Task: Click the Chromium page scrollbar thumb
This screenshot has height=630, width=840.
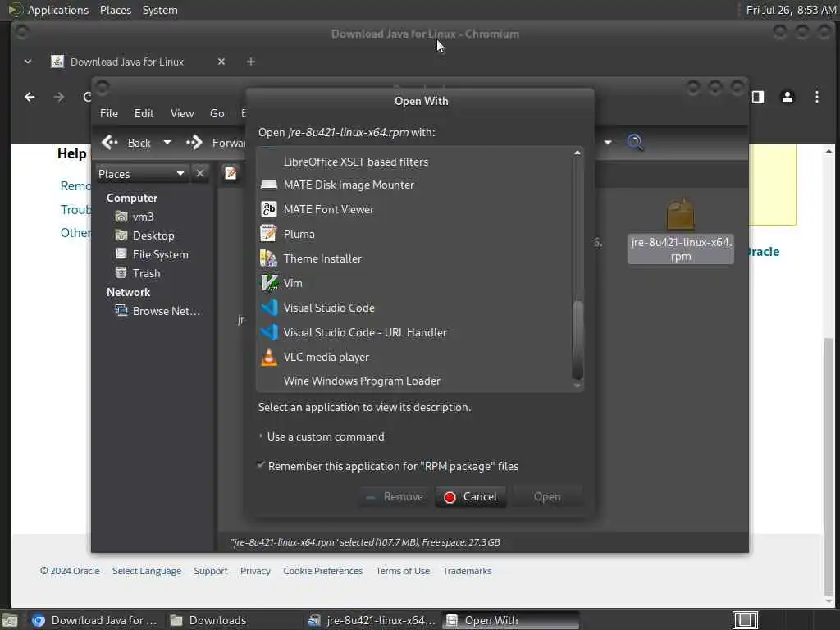Action: [829, 466]
